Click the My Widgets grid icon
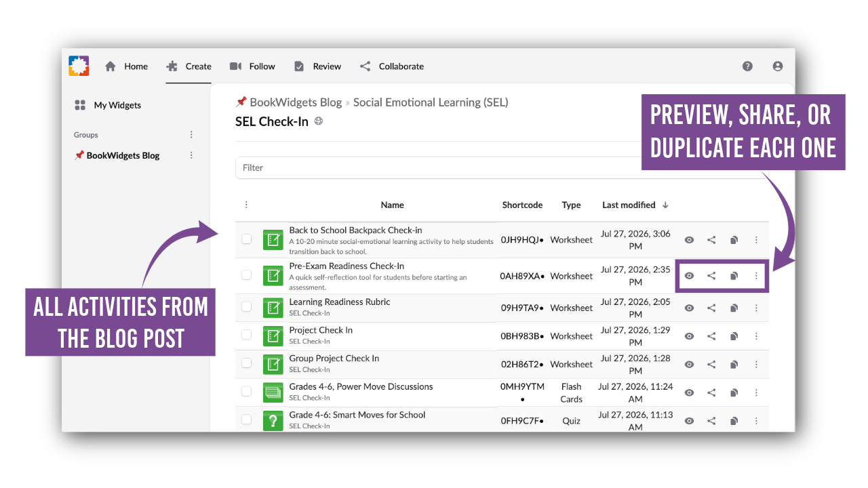868x488 pixels. 80,105
